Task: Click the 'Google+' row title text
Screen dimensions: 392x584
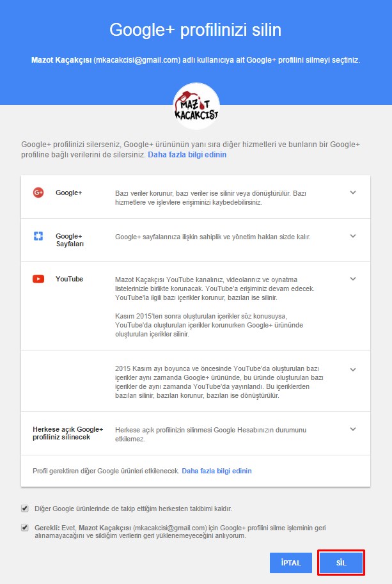Action: (68, 193)
